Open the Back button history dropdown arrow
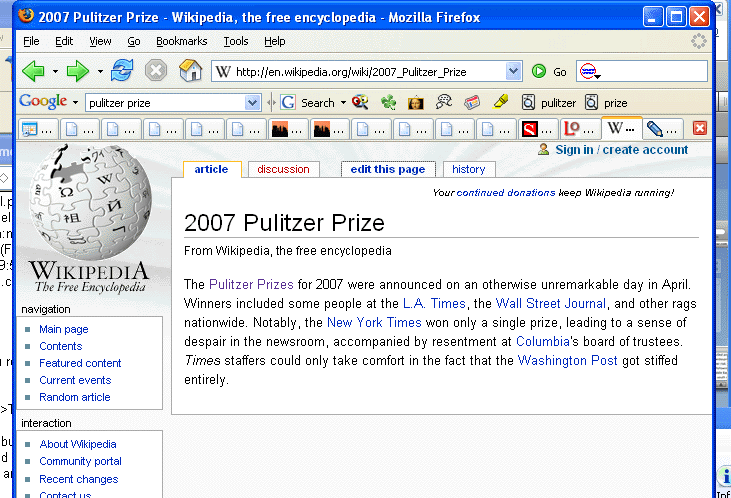The width and height of the screenshot is (731, 498). coord(55,72)
